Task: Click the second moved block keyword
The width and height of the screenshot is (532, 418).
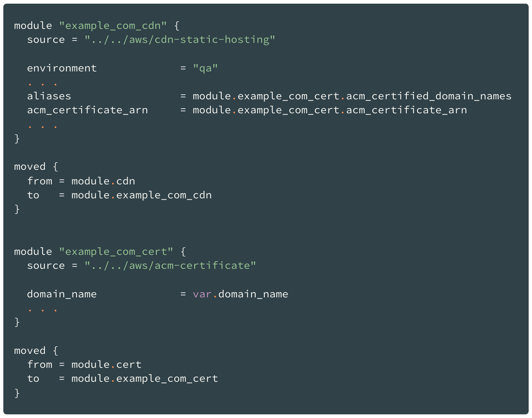Action: click(30, 351)
